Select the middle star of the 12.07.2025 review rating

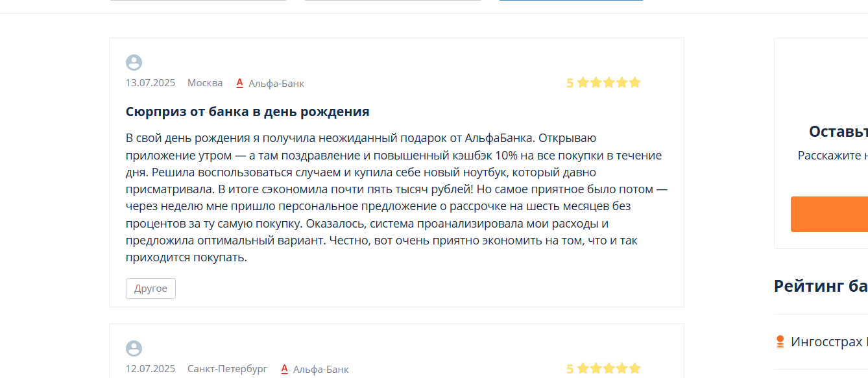pyautogui.click(x=609, y=368)
